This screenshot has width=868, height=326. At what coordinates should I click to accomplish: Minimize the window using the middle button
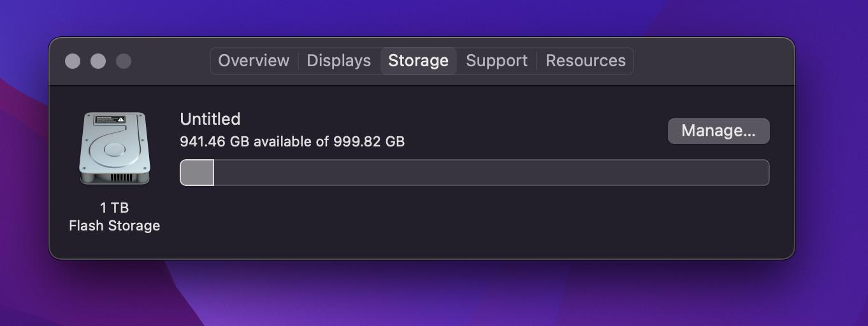98,61
